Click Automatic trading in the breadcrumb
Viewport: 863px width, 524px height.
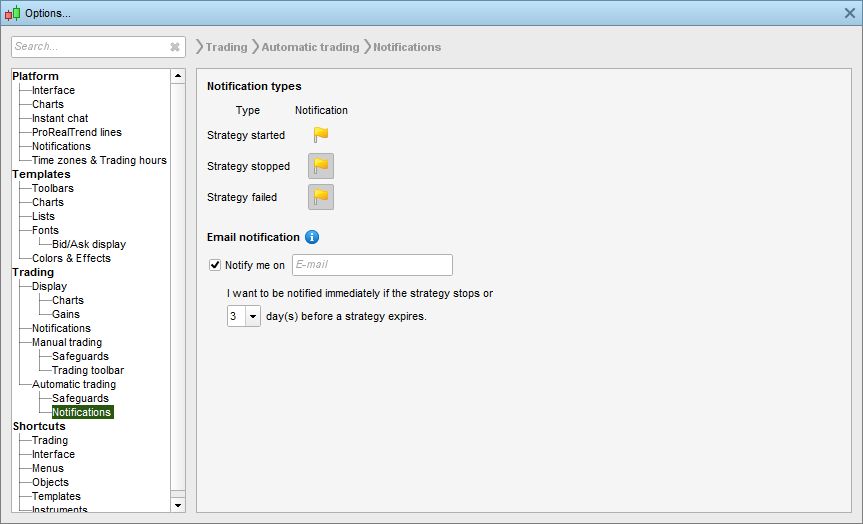(x=310, y=47)
